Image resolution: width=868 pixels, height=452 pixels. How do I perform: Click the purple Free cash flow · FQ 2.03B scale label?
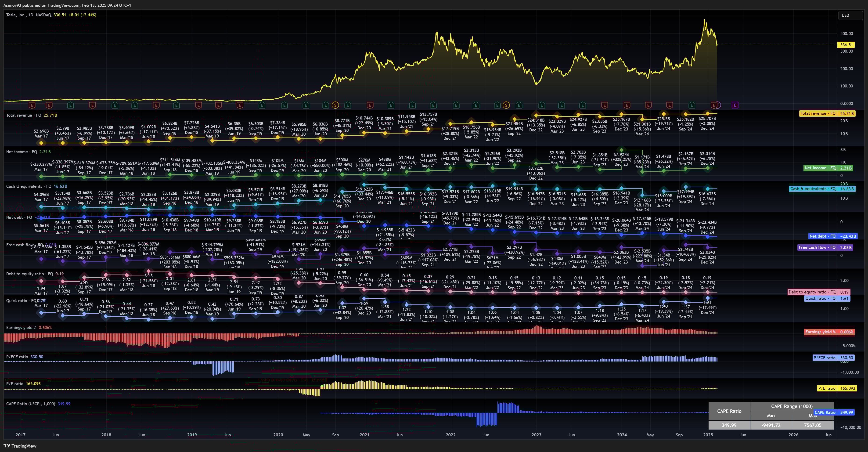click(x=825, y=247)
